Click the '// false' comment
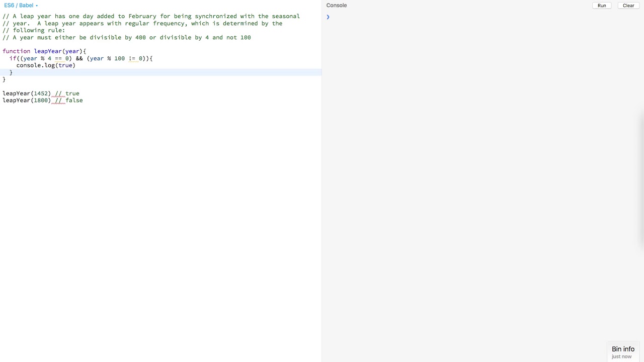 (x=69, y=101)
